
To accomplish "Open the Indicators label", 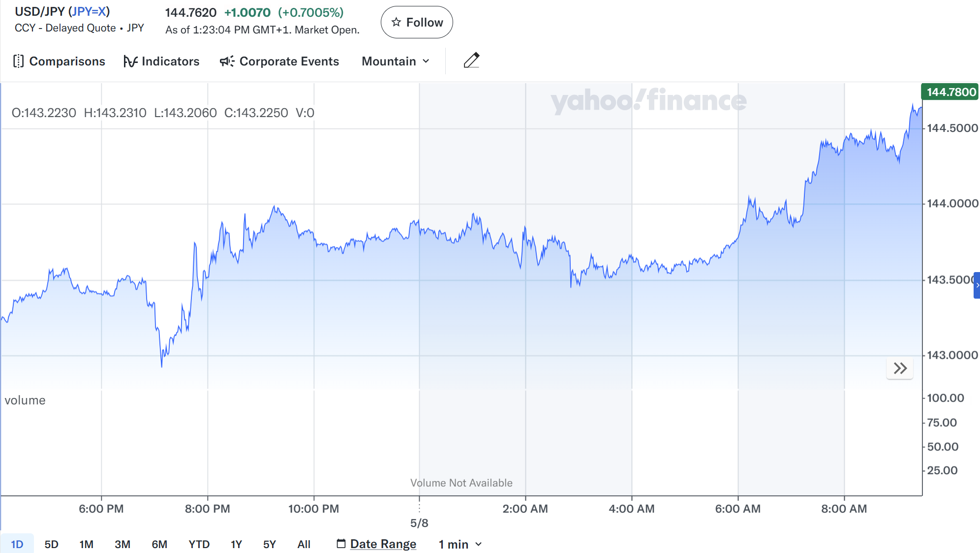I will point(171,61).
